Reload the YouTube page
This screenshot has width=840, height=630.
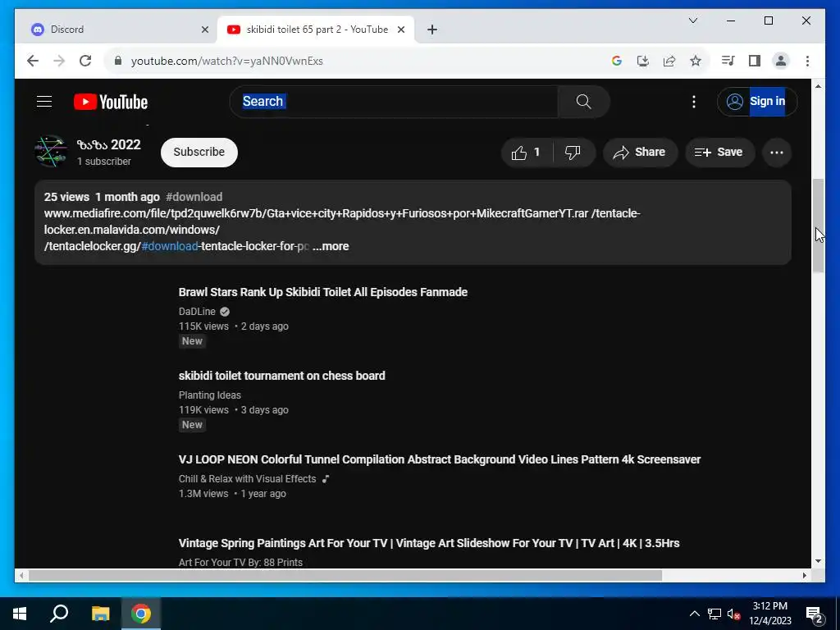(85, 61)
